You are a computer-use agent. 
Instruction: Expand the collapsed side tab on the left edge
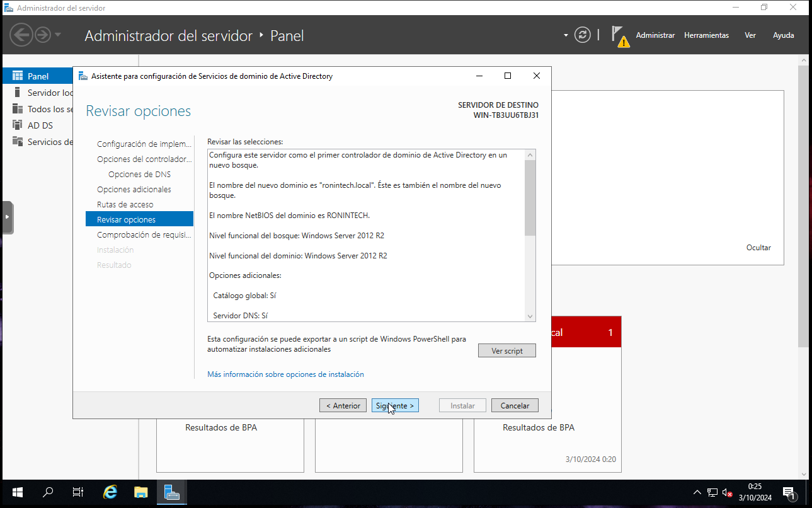point(7,217)
